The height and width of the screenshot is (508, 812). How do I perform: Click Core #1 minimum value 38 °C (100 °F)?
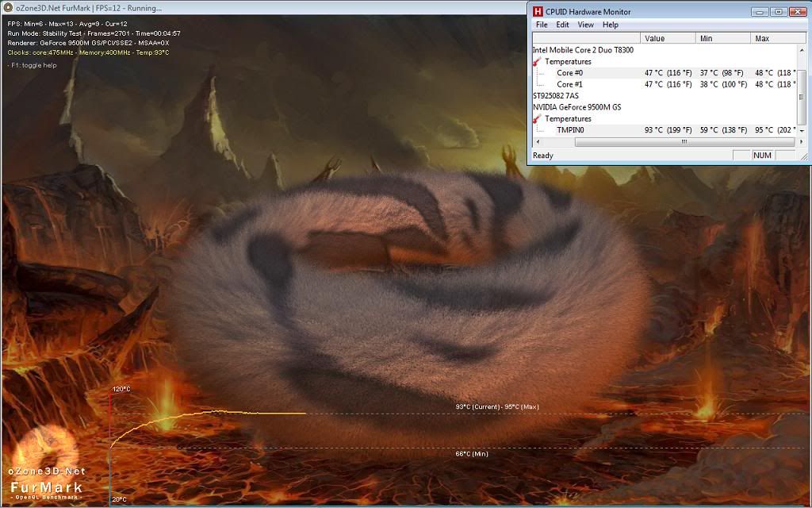pos(723,84)
